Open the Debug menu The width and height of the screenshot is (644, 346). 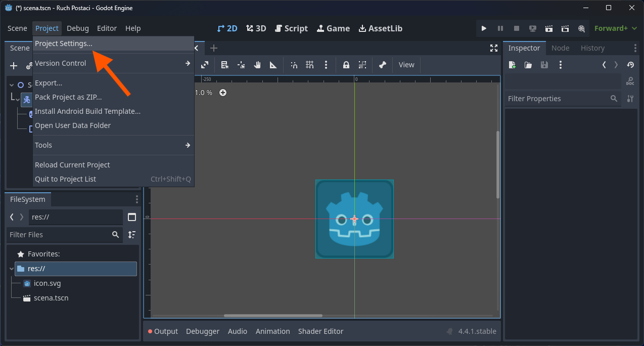77,28
